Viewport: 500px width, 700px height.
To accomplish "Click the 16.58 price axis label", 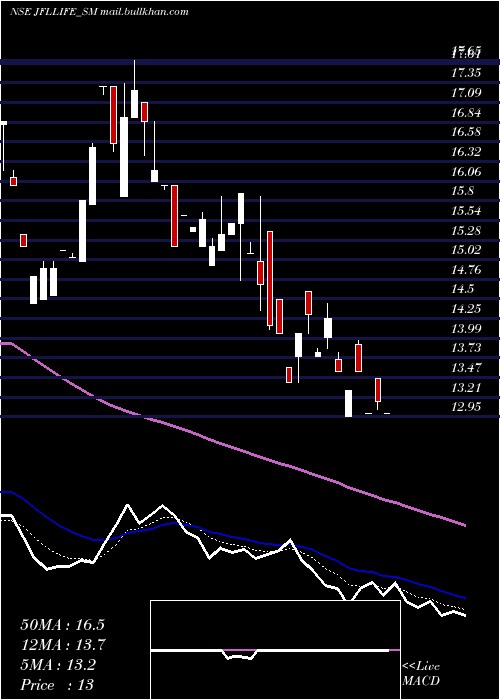I will tap(466, 132).
